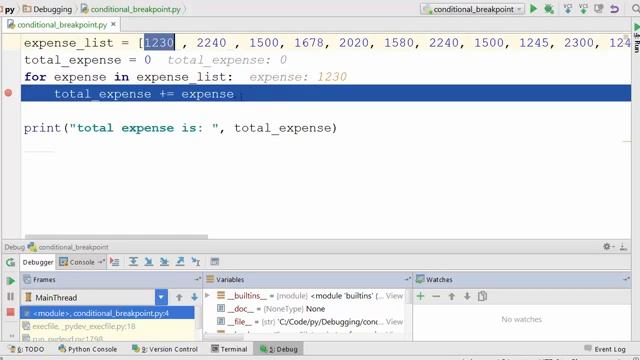Click the VCS update project icon
This screenshot has height=360, width=640.
tap(568, 9)
